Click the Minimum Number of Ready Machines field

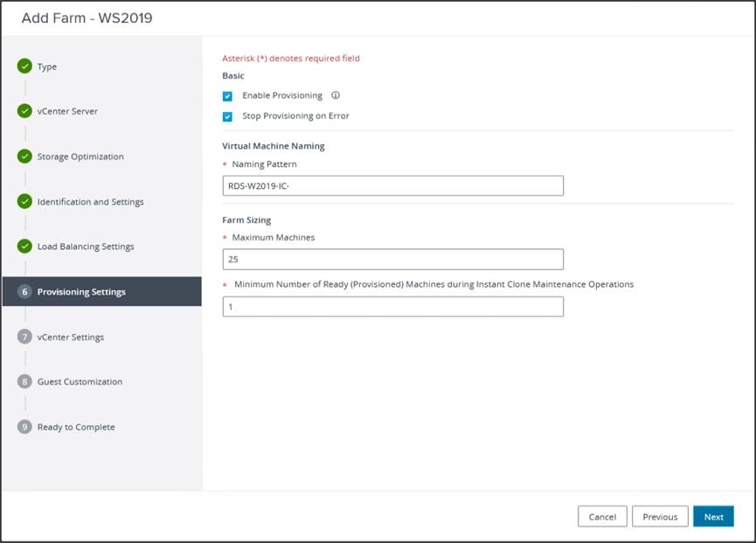coord(392,307)
